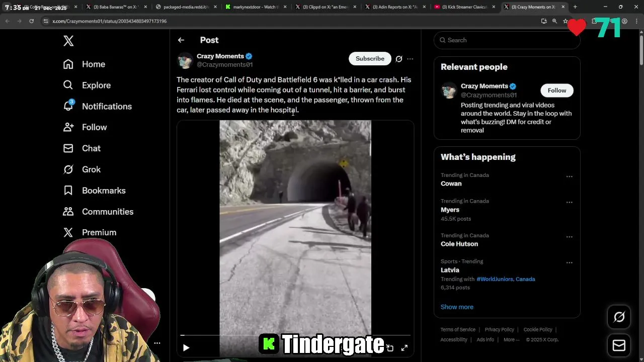Click the Explore magnifier icon
The width and height of the screenshot is (644, 362).
pos(68,85)
